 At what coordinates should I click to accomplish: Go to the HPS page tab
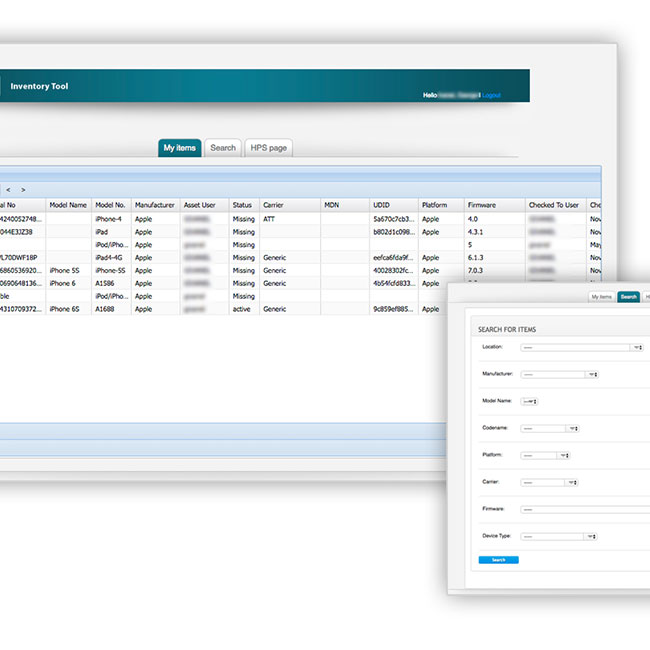pos(269,148)
